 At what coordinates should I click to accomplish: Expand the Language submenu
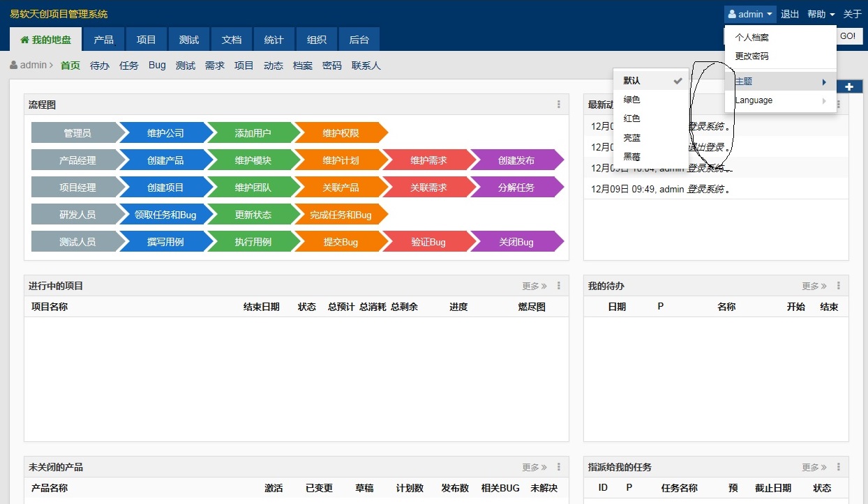tap(780, 100)
